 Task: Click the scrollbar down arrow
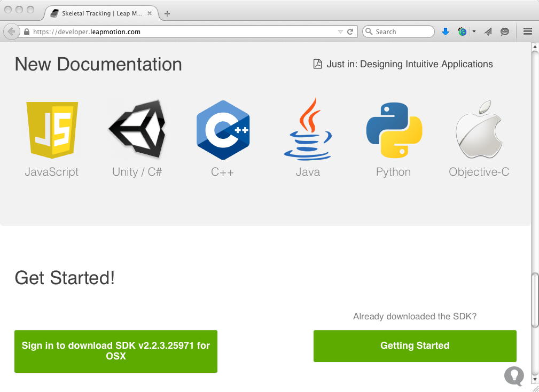click(535, 379)
